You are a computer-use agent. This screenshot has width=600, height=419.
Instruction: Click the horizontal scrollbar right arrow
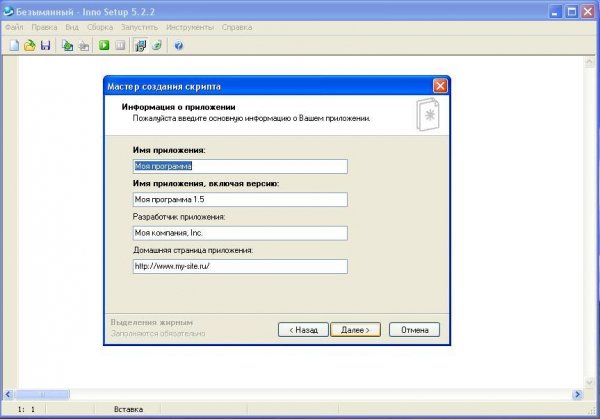click(x=577, y=394)
